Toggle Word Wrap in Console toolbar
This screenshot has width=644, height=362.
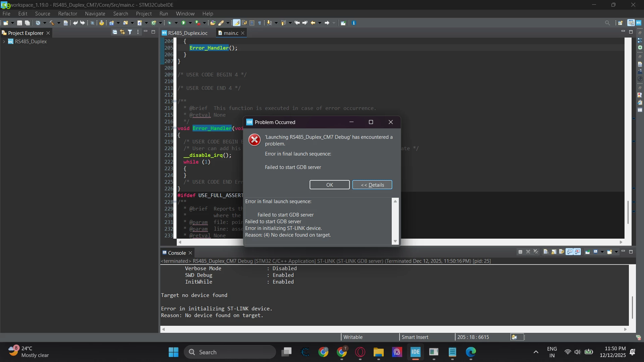point(561,252)
